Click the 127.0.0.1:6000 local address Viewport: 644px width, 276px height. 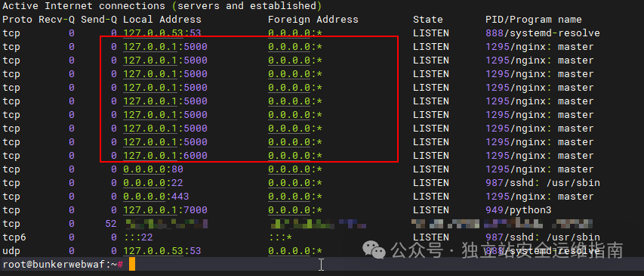(x=165, y=156)
